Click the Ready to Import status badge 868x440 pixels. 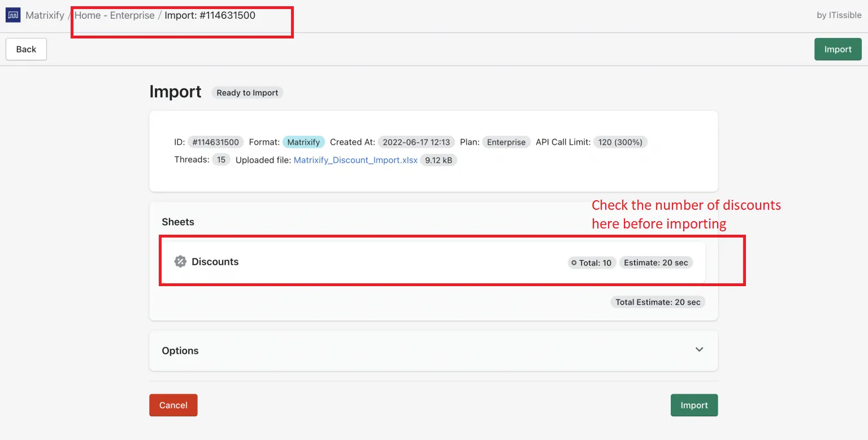(x=248, y=93)
